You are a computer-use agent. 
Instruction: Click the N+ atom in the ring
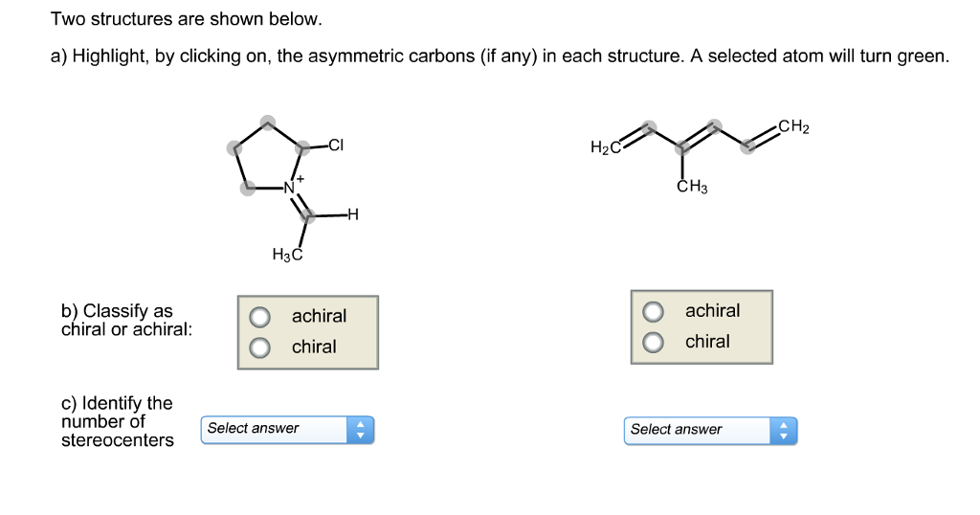pos(291,186)
